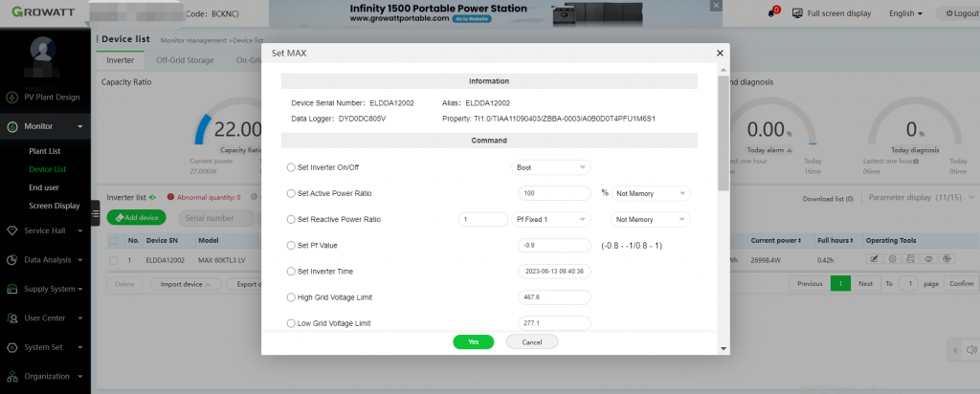Click the red Abnormal quantity alert icon

[x=170, y=197]
